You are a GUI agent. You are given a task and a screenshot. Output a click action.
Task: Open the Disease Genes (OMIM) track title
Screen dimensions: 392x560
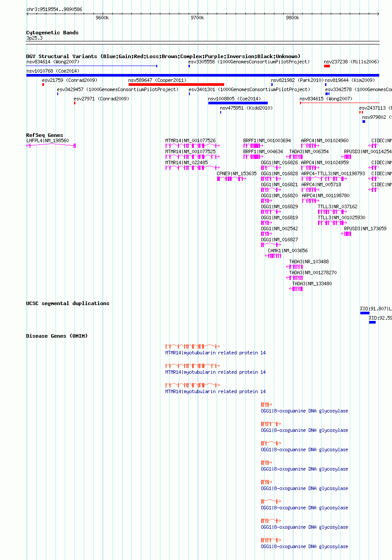57,336
